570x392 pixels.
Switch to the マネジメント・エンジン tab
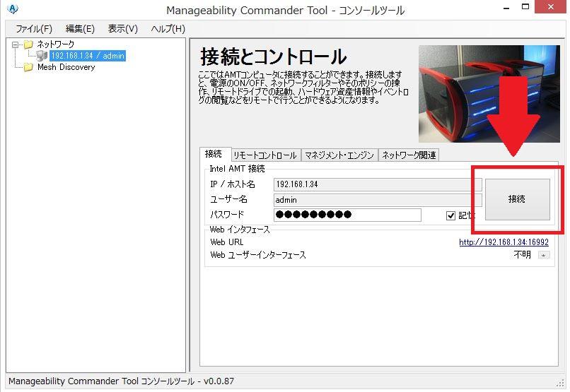(x=339, y=155)
